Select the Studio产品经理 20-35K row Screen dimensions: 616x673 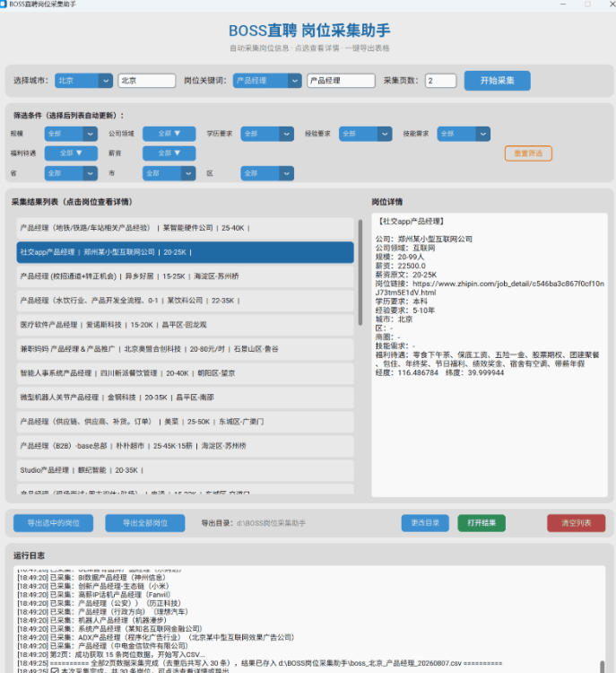(185, 470)
